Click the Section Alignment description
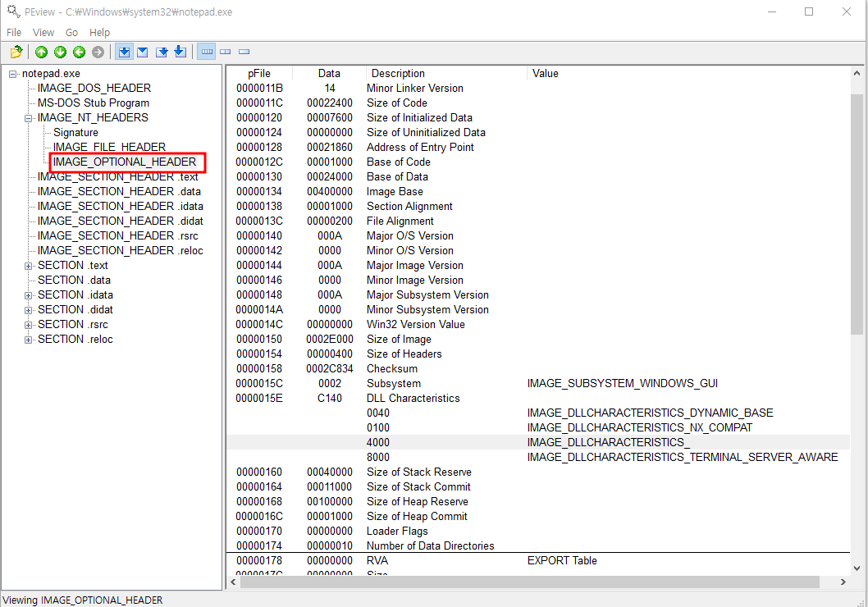This screenshot has height=607, width=868. coord(409,206)
